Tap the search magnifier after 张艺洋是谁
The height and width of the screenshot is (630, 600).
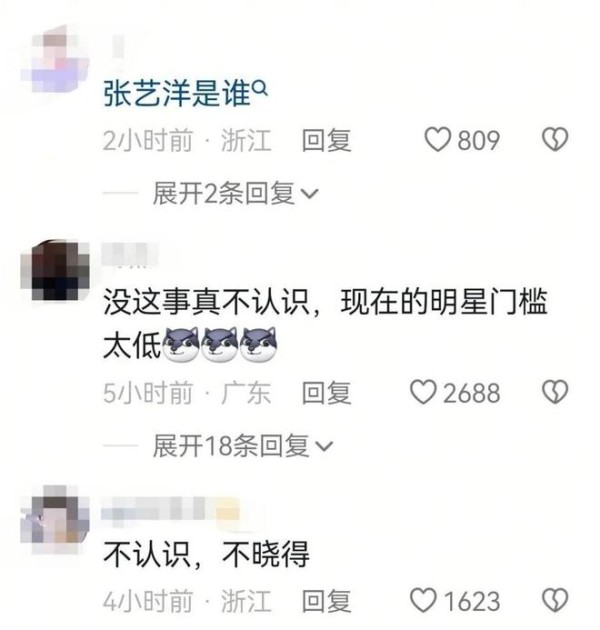[x=260, y=87]
